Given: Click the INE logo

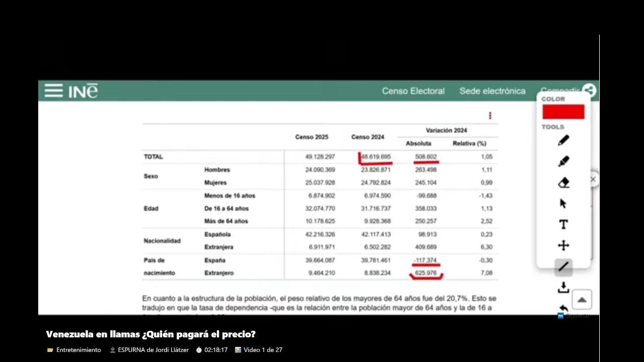Looking at the screenshot, I should [83, 91].
